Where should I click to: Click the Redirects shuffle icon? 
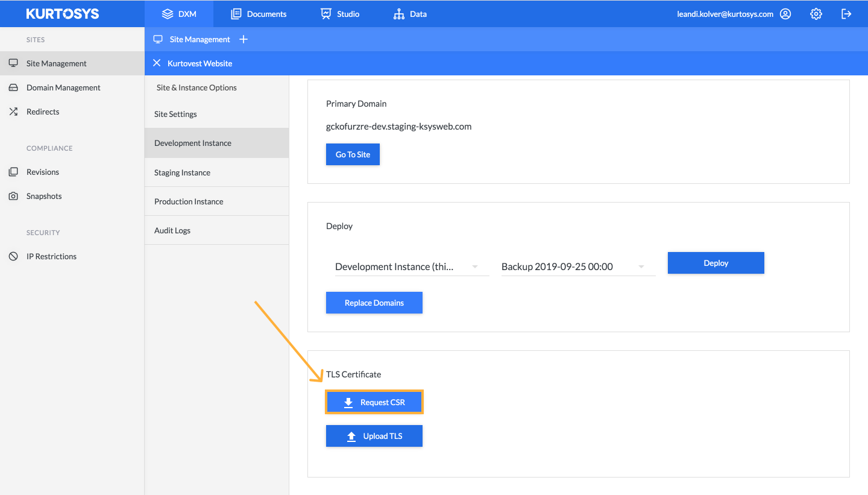click(x=13, y=112)
